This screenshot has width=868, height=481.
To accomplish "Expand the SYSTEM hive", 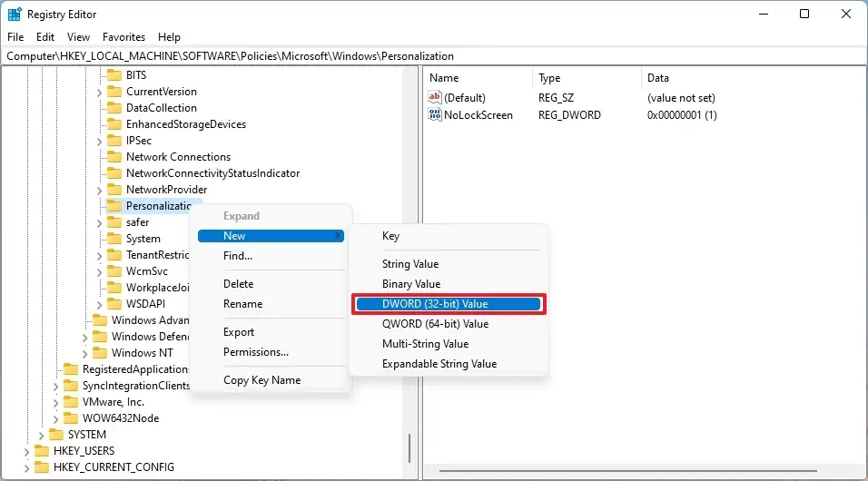I will [41, 435].
